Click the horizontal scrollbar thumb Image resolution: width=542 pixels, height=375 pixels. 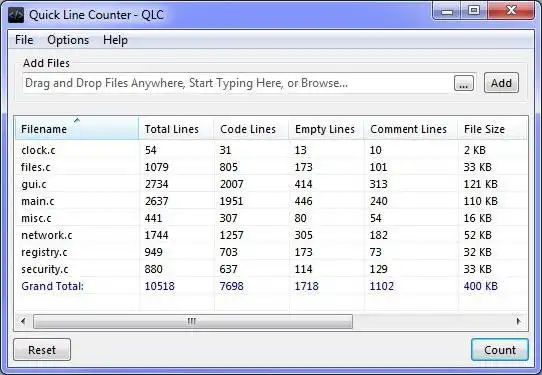tap(193, 321)
